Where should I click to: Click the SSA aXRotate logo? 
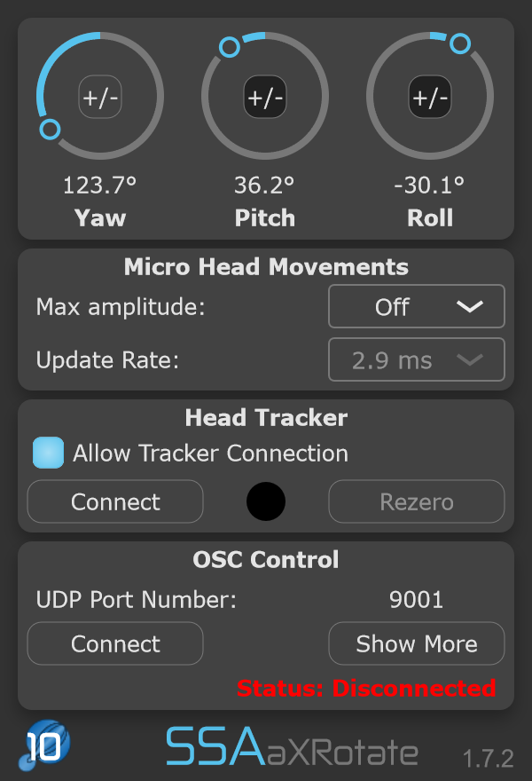(293, 748)
